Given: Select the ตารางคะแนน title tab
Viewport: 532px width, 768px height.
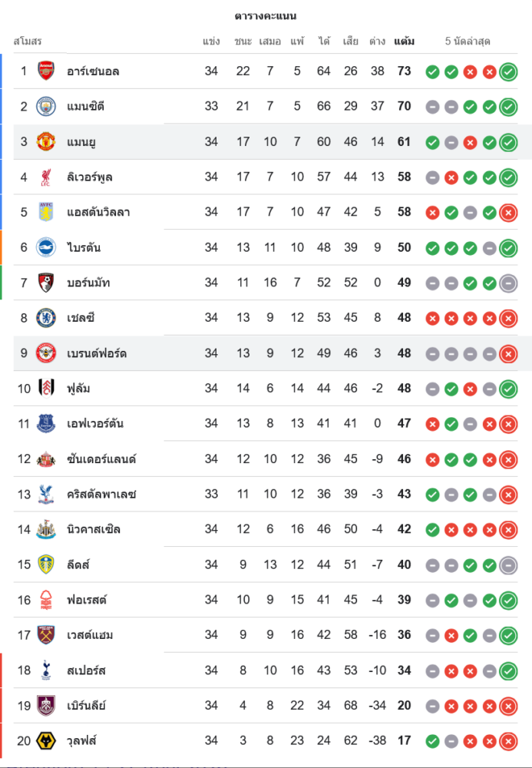Looking at the screenshot, I should point(266,16).
